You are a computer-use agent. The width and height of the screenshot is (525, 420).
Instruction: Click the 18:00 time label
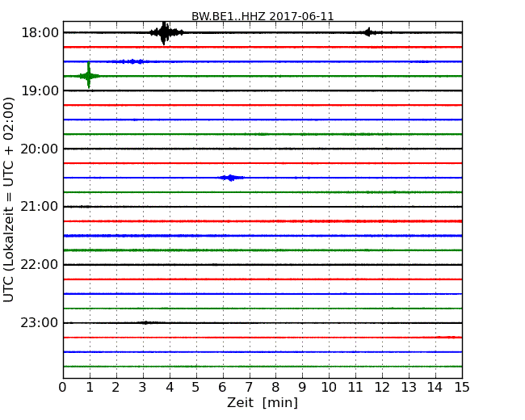[40, 33]
